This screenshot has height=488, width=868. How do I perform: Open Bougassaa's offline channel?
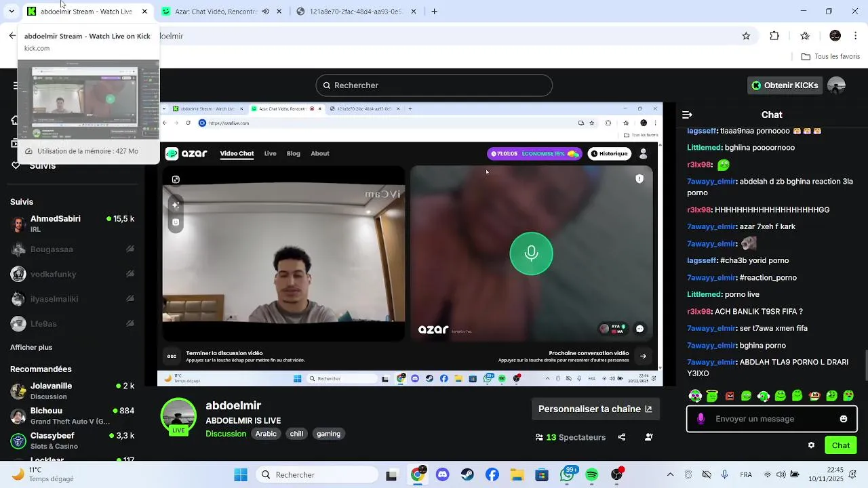pos(73,249)
